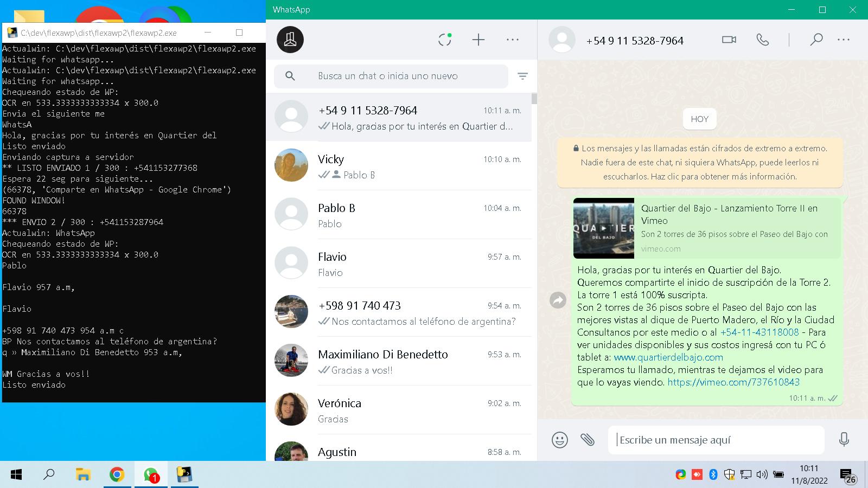The height and width of the screenshot is (488, 868).
Task: Switch to flexawp2 console taskbar icon
Action: click(184, 475)
